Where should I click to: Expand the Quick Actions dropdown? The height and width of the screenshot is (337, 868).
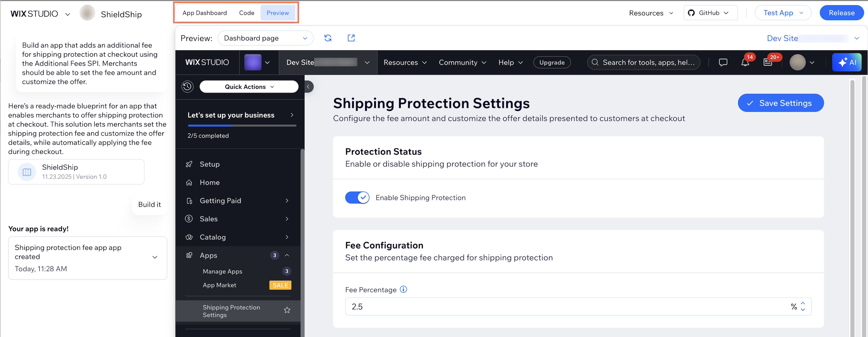tap(249, 86)
